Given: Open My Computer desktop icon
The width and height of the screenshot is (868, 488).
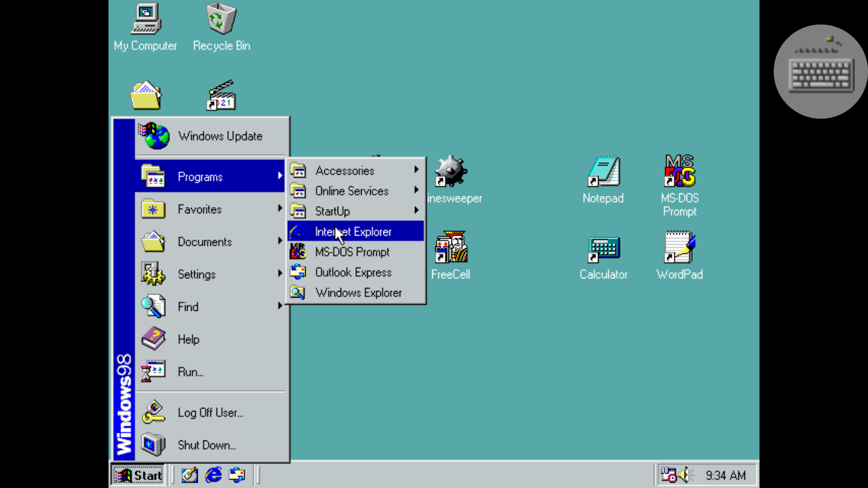Looking at the screenshot, I should [x=145, y=20].
